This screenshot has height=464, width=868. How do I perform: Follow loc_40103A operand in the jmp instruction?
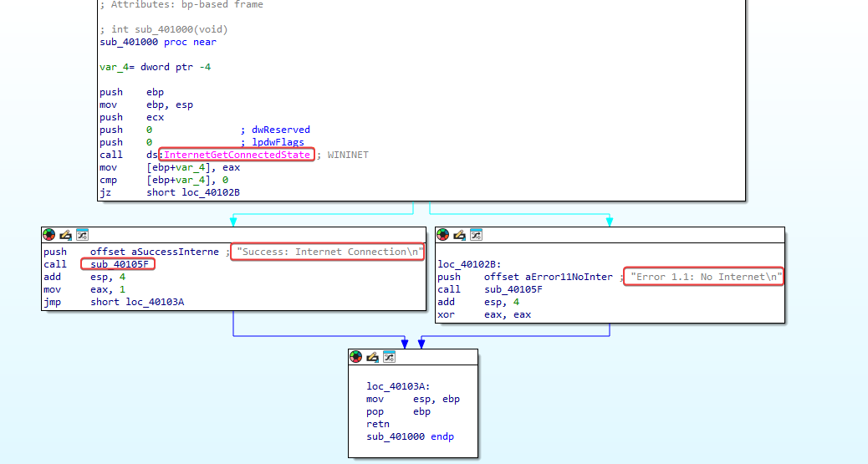click(x=155, y=302)
